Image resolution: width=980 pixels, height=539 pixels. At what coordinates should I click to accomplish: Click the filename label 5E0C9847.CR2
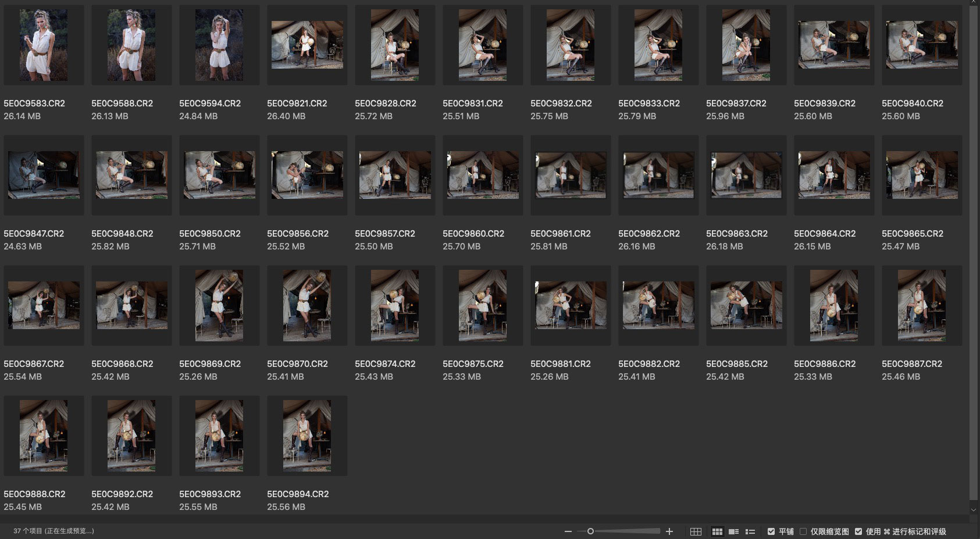tap(34, 234)
